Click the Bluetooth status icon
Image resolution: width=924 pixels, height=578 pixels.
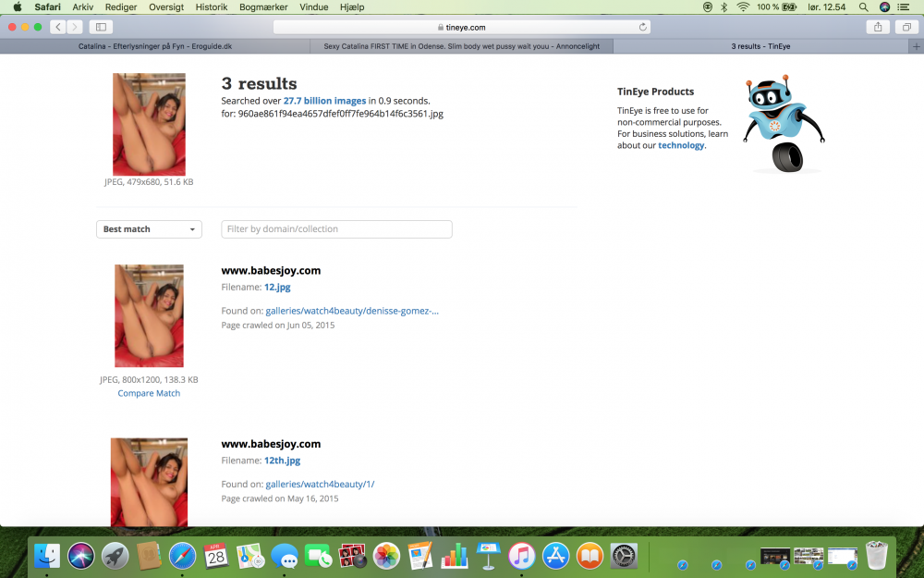tap(724, 7)
